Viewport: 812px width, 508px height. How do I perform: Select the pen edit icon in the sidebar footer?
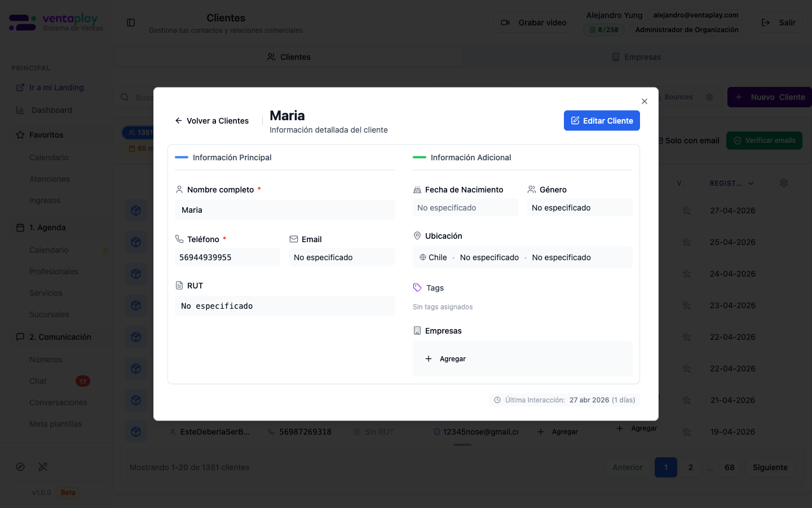pos(43,467)
